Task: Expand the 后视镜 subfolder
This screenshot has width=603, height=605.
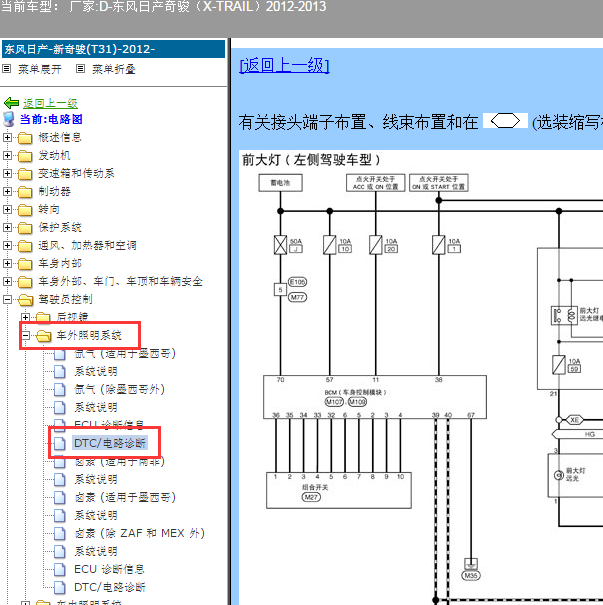Action: click(x=25, y=318)
